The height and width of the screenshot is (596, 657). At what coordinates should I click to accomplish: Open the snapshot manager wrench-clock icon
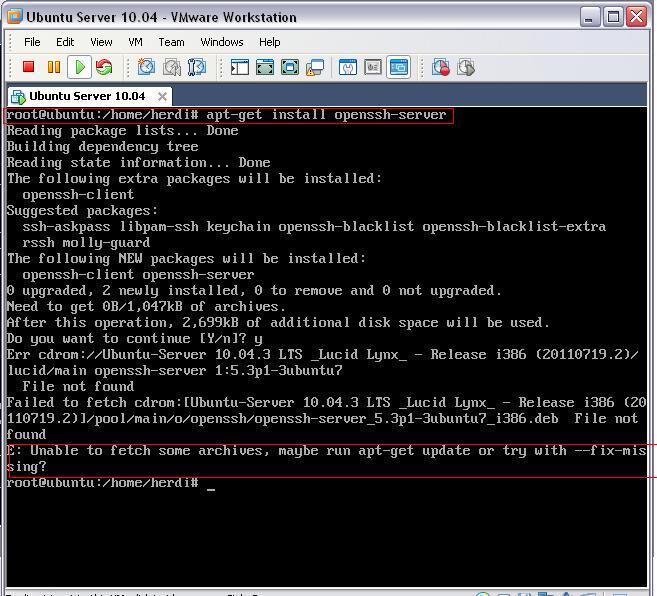[197, 67]
